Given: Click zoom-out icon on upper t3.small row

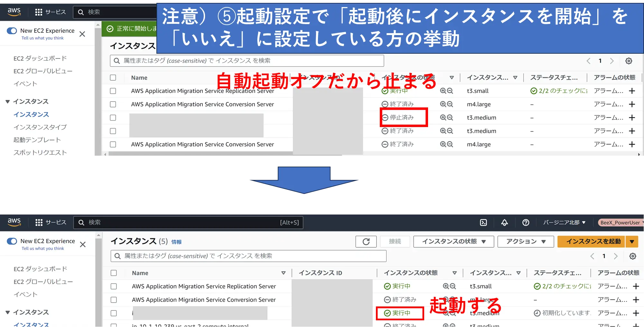Looking at the screenshot, I should tap(450, 91).
